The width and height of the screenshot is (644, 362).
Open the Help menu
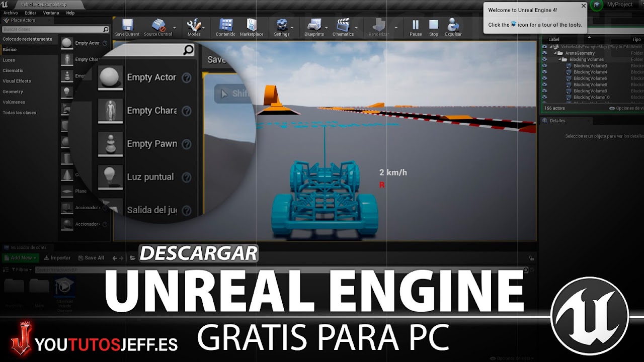[x=70, y=13]
